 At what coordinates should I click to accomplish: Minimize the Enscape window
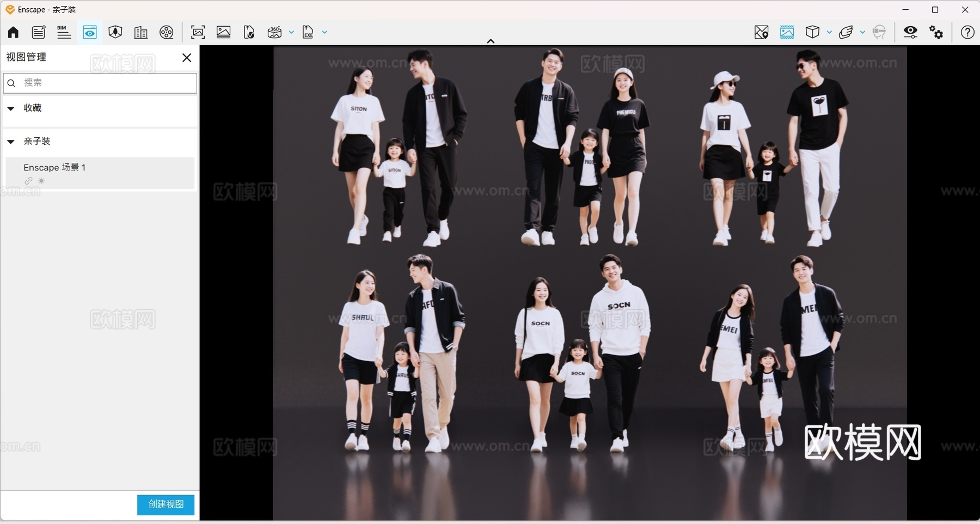pyautogui.click(x=905, y=10)
